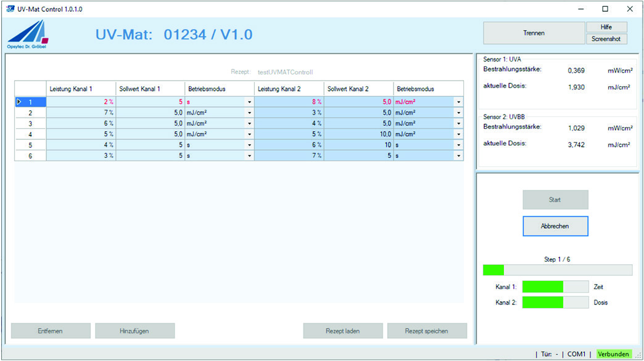
Task: Open Kanal 1 Betriebsmodus dropdown in row 5
Action: tap(249, 145)
